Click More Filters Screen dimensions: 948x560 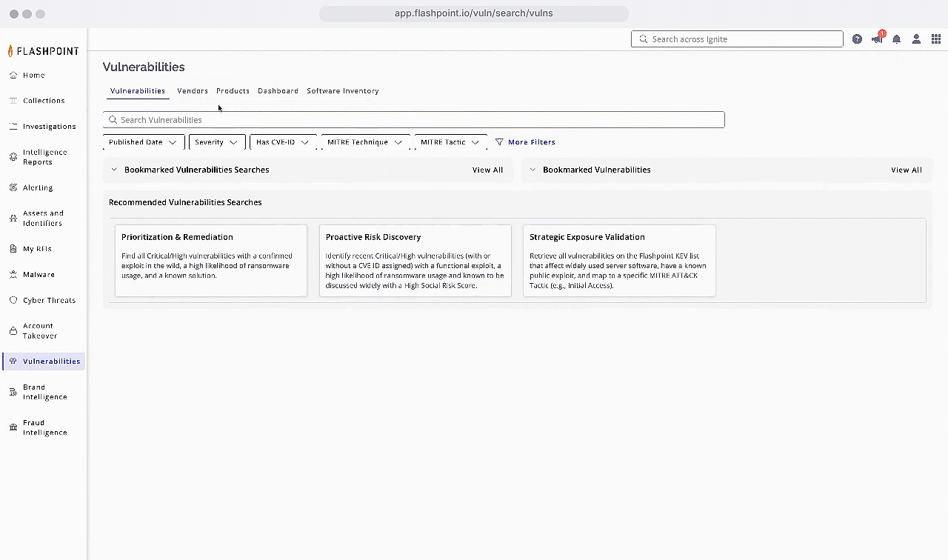pyautogui.click(x=525, y=142)
